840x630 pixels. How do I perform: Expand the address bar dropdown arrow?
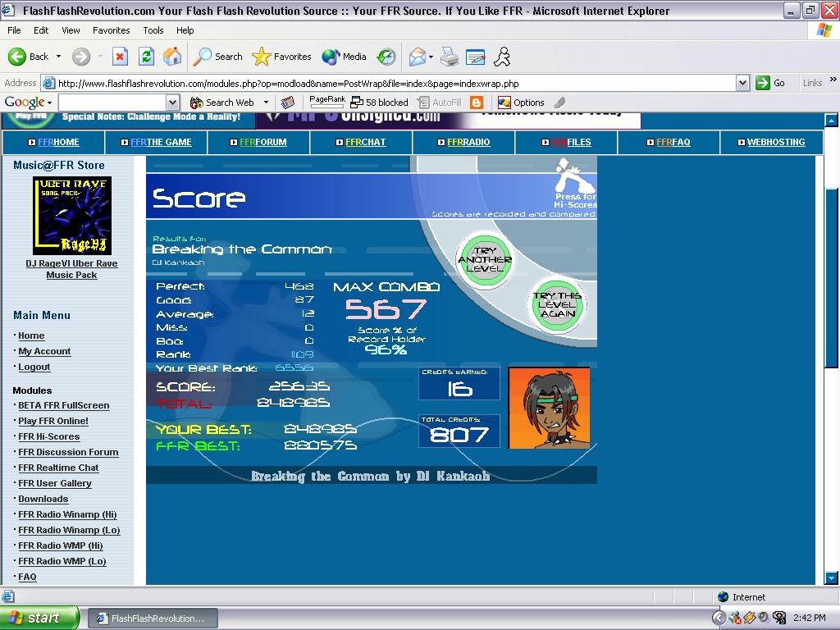pos(742,83)
